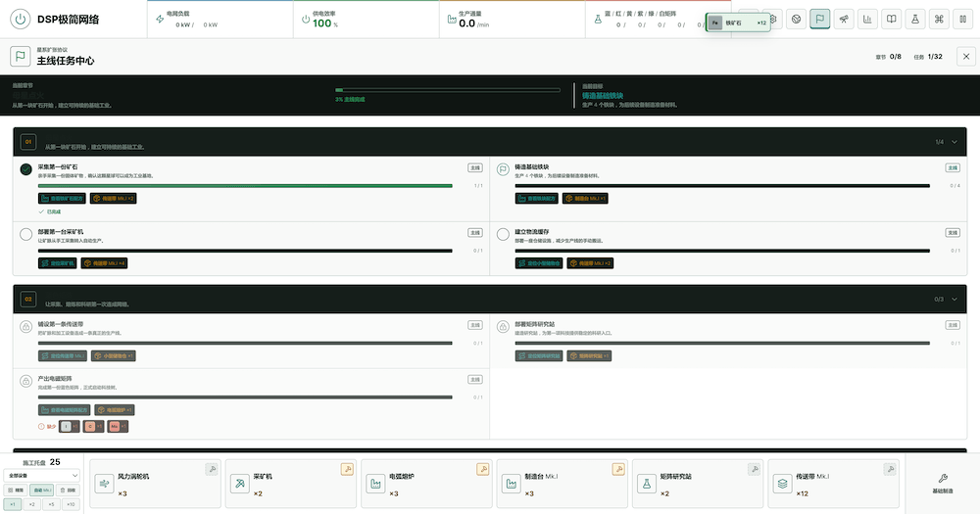Click the 铁矿石 ×12 pickup notification
The width and height of the screenshot is (980, 514).
point(738,23)
